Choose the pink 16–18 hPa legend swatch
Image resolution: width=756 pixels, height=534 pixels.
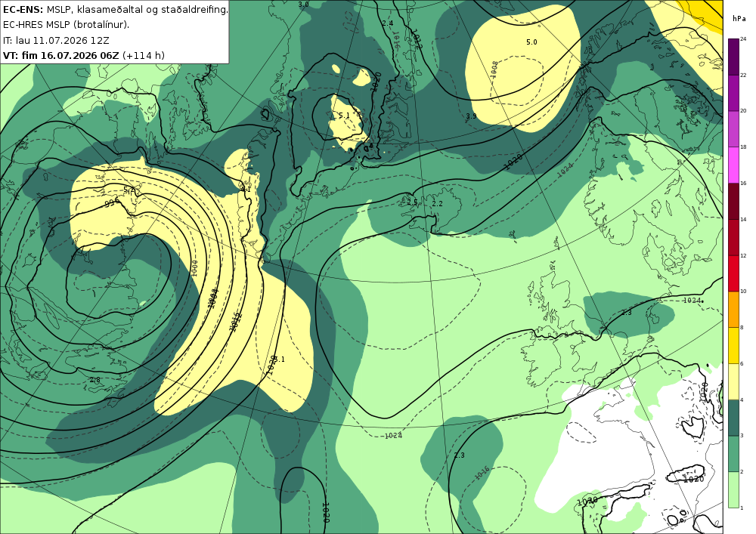coord(733,165)
